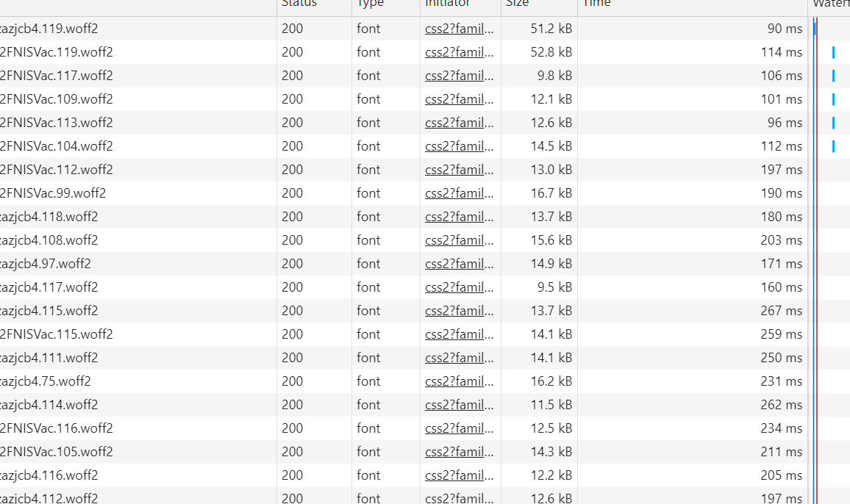850x504 pixels.
Task: Select the tazjcb4.119.woff2 request
Action: (49, 29)
